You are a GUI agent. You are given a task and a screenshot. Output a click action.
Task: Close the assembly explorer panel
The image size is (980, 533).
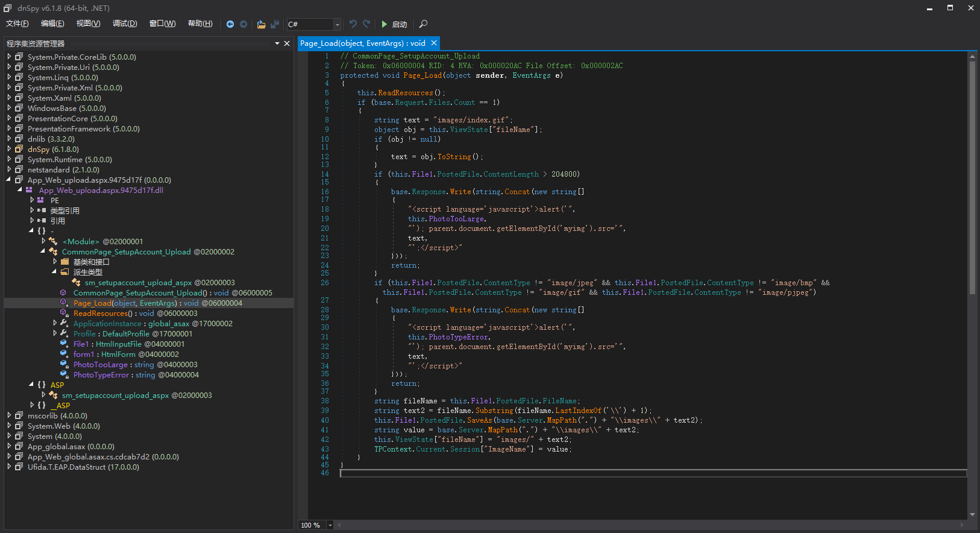pos(287,43)
